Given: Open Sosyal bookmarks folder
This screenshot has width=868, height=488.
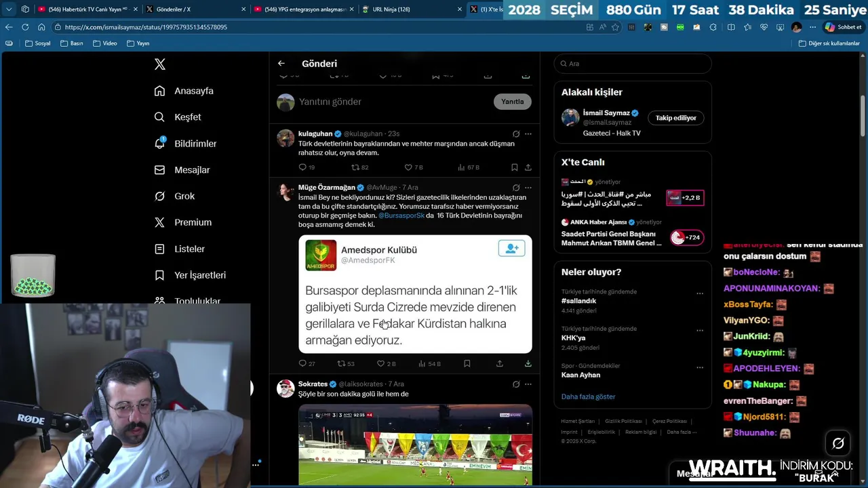Looking at the screenshot, I should pyautogui.click(x=38, y=43).
